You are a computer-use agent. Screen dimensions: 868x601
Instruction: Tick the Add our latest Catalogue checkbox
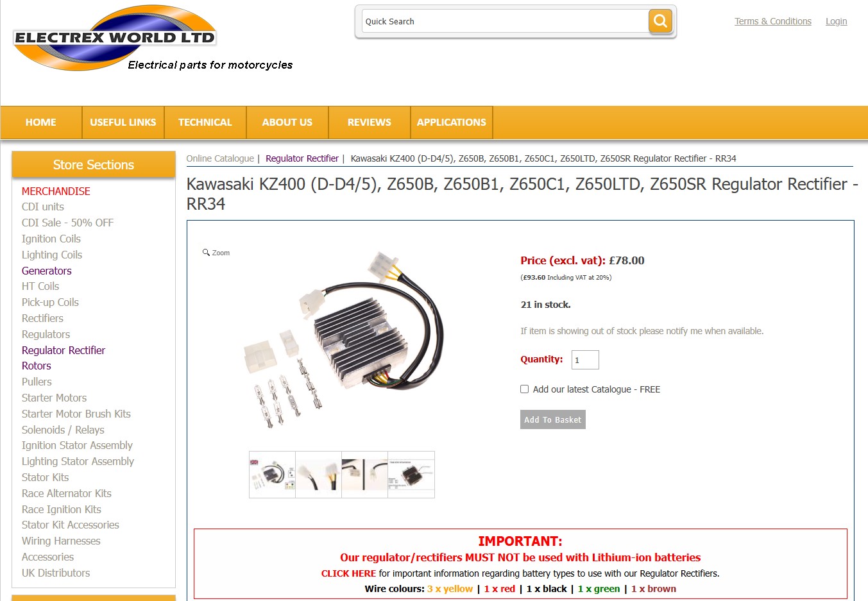524,389
